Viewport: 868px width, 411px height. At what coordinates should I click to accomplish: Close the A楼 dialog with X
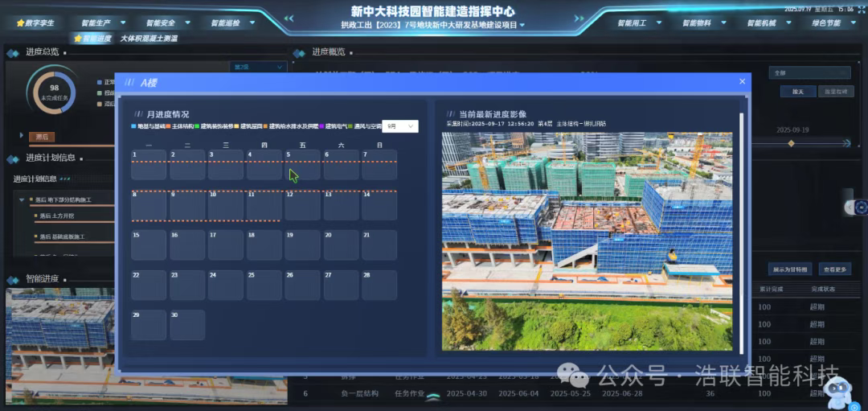[742, 81]
